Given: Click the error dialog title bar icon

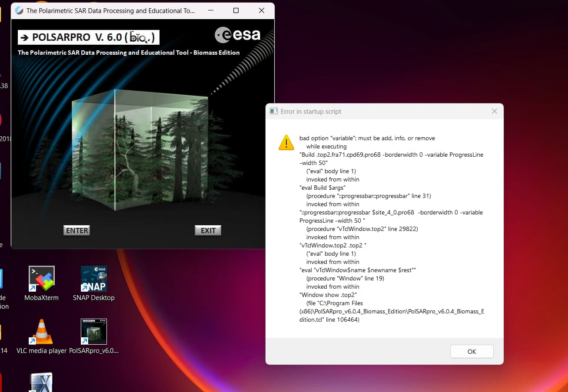Looking at the screenshot, I should 273,112.
